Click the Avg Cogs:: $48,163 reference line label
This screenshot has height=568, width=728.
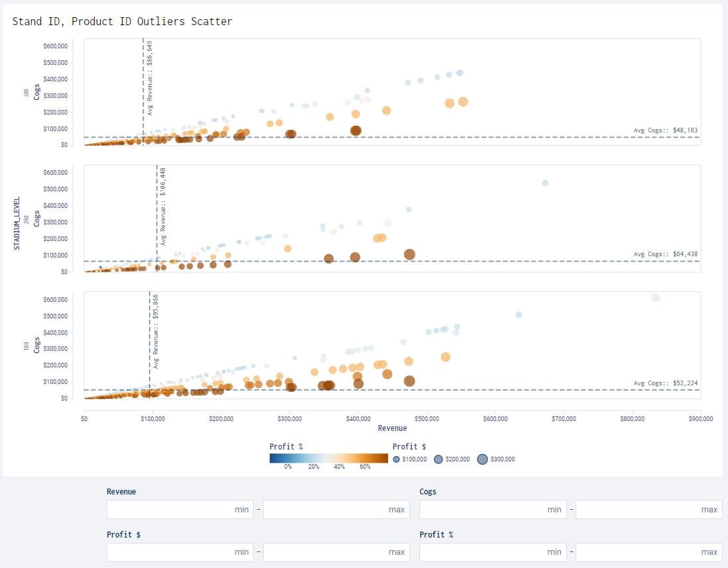coord(664,130)
